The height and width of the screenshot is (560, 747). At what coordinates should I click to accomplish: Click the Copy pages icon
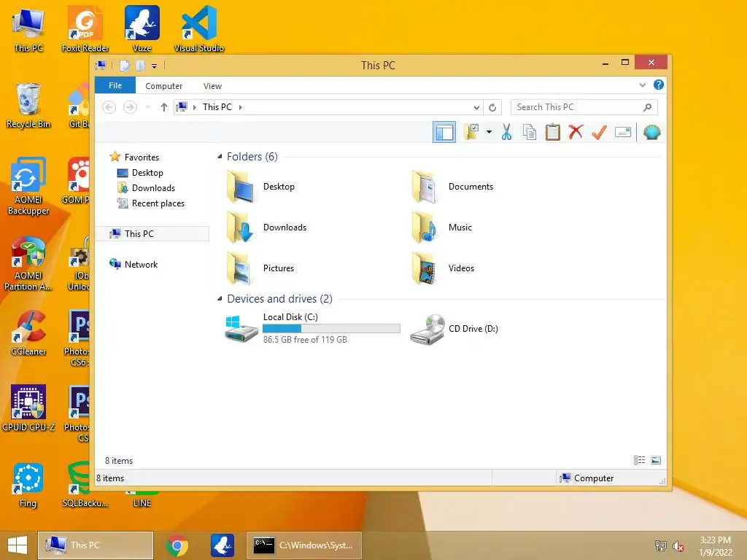[530, 132]
